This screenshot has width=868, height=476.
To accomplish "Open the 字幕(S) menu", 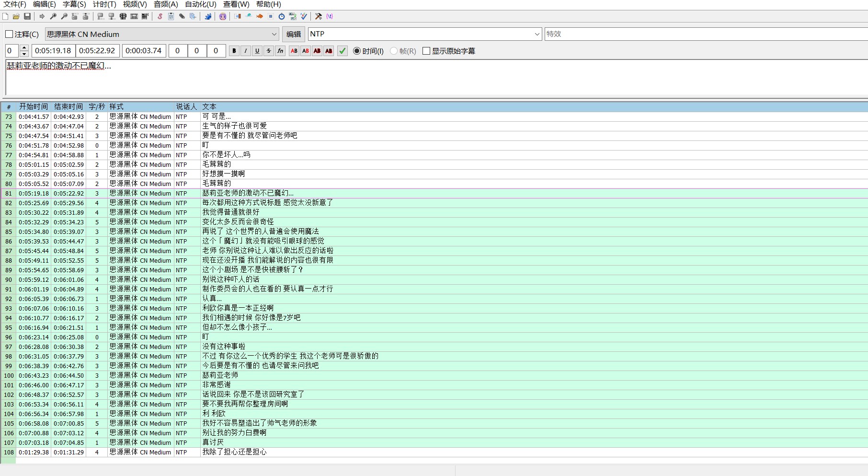I will 74,4.
